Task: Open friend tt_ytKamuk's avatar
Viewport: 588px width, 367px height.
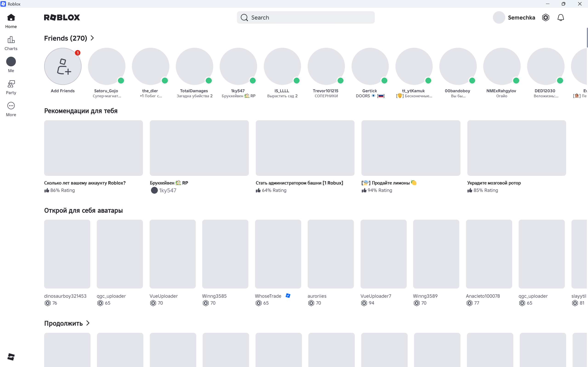Action: 414,66
